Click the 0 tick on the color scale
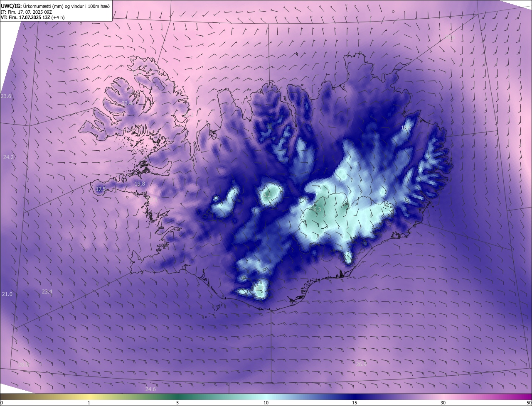 (x=2, y=403)
